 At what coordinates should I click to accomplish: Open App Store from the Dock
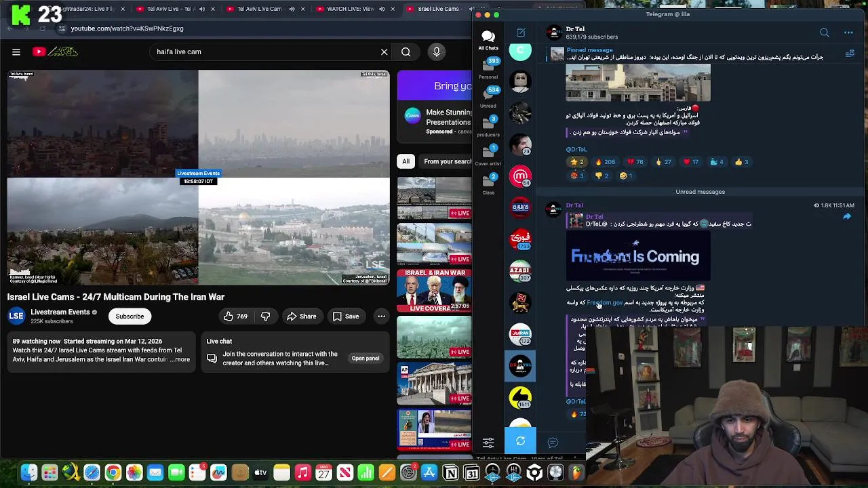point(429,472)
